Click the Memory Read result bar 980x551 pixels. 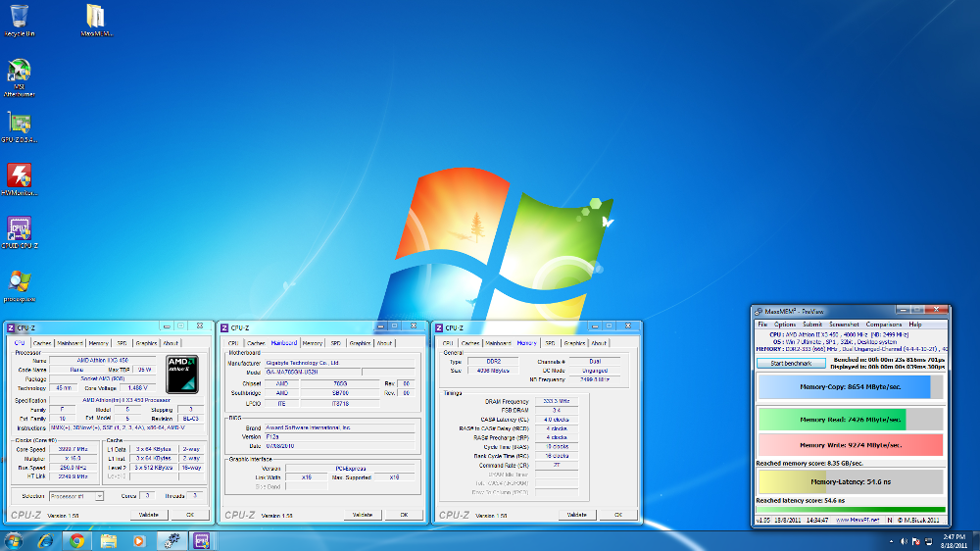[851, 420]
